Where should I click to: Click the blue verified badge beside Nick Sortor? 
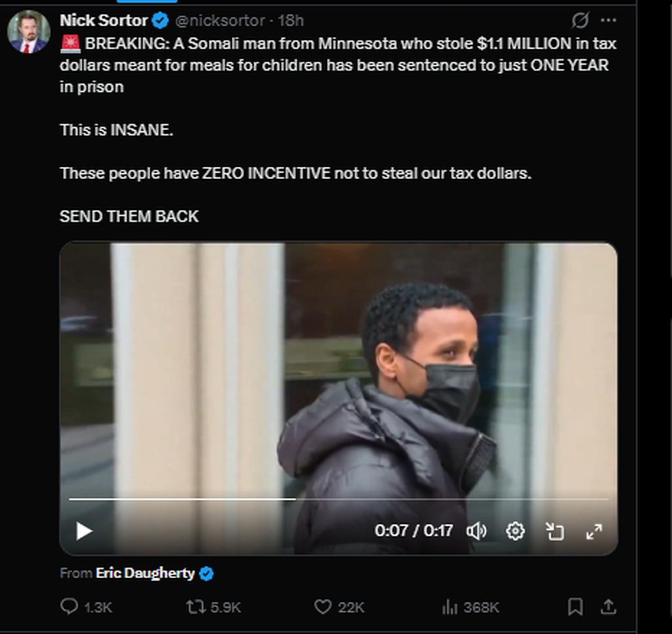160,20
